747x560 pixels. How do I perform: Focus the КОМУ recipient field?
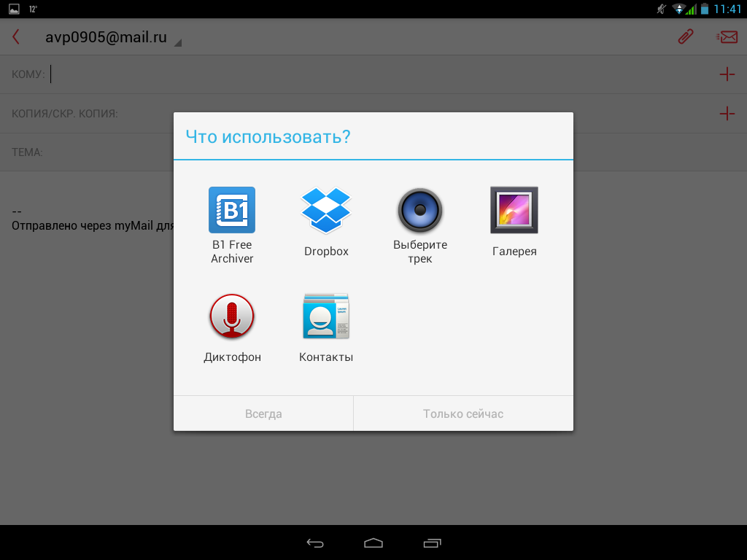[x=357, y=74]
